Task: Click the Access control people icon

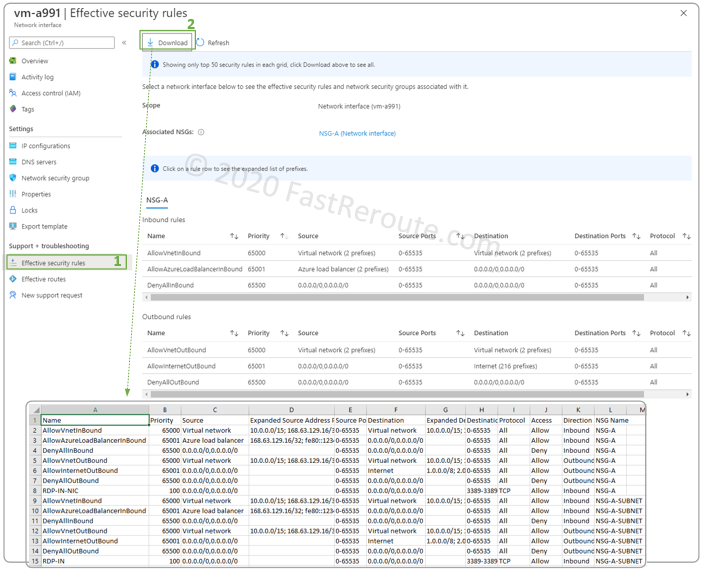Action: click(x=13, y=93)
